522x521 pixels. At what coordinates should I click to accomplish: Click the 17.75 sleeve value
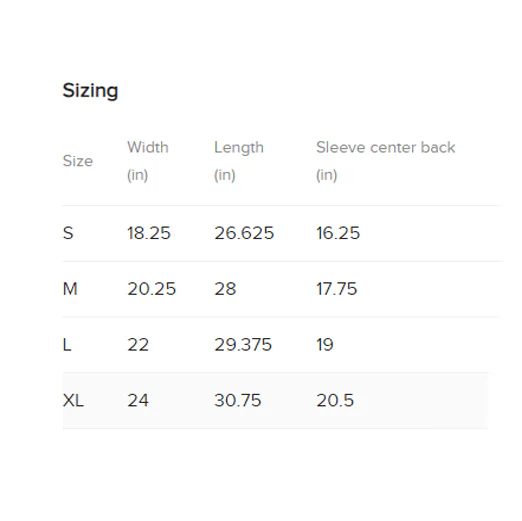337,289
